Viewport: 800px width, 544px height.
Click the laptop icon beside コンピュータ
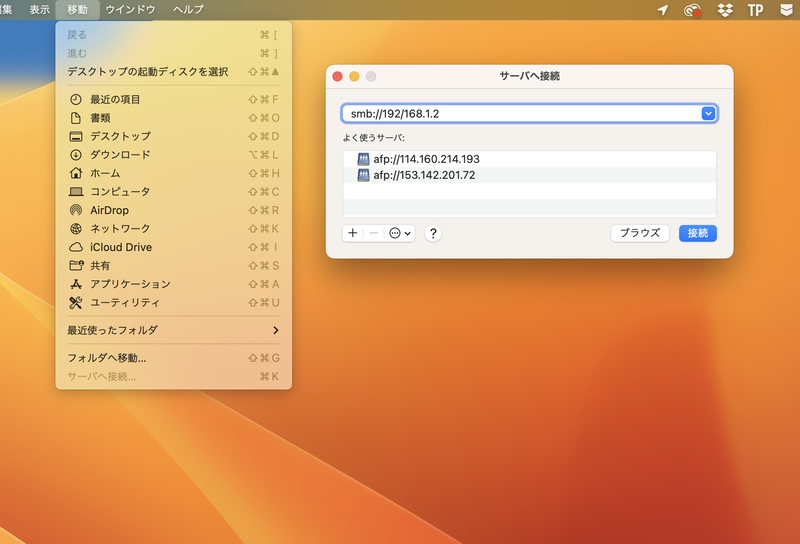click(76, 192)
